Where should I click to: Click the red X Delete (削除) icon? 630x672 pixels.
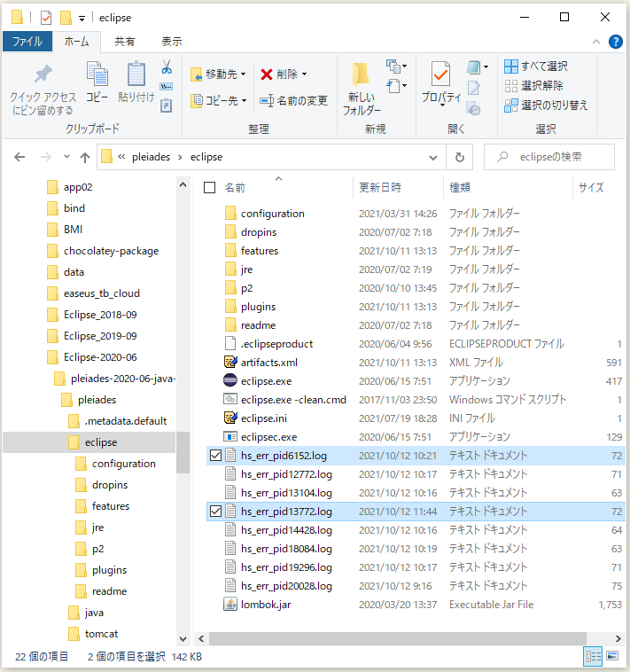(267, 74)
